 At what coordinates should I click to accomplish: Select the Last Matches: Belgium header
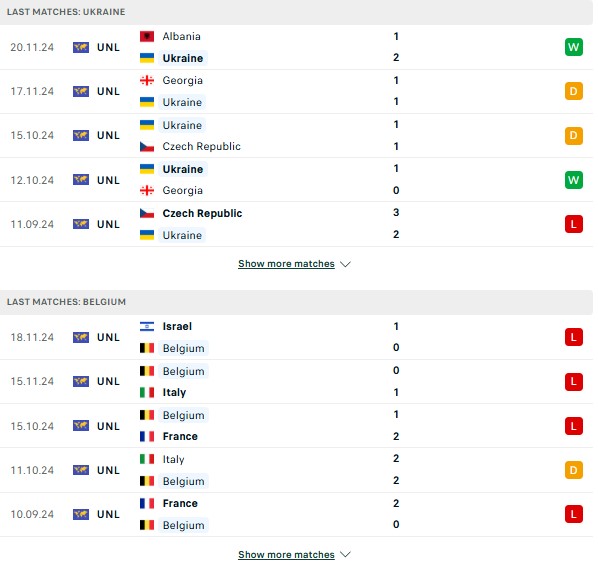(296, 302)
